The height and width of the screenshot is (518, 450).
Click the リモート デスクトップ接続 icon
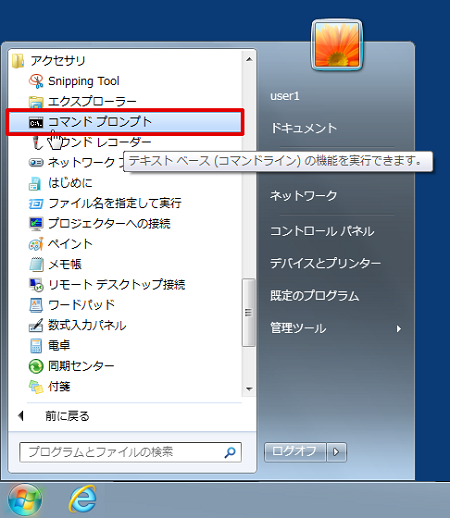[36, 285]
